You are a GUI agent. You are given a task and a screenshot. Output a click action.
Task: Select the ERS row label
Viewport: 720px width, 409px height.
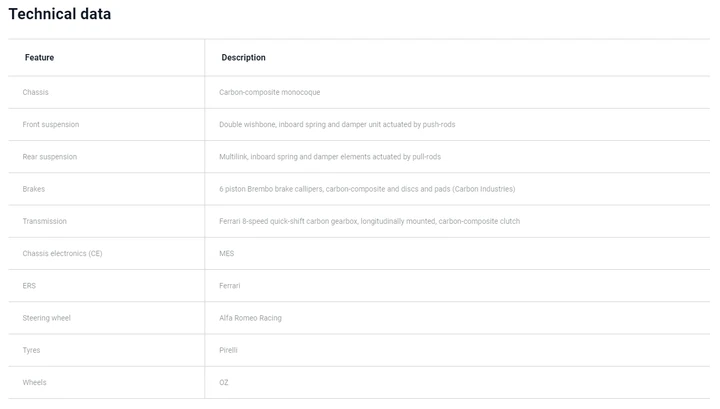pos(29,286)
